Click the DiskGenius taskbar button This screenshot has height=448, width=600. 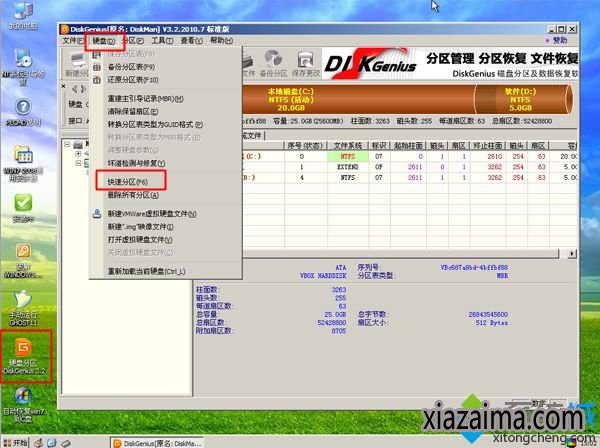click(157, 443)
